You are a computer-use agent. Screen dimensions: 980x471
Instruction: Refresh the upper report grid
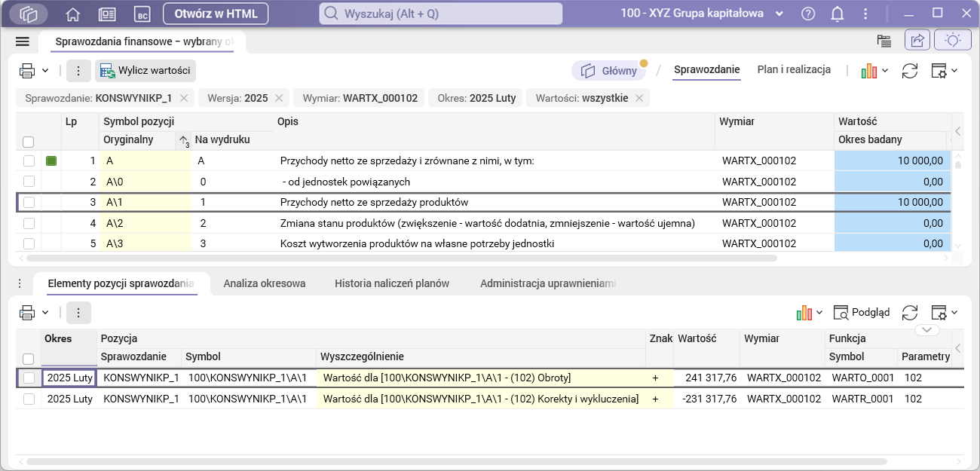pyautogui.click(x=910, y=71)
